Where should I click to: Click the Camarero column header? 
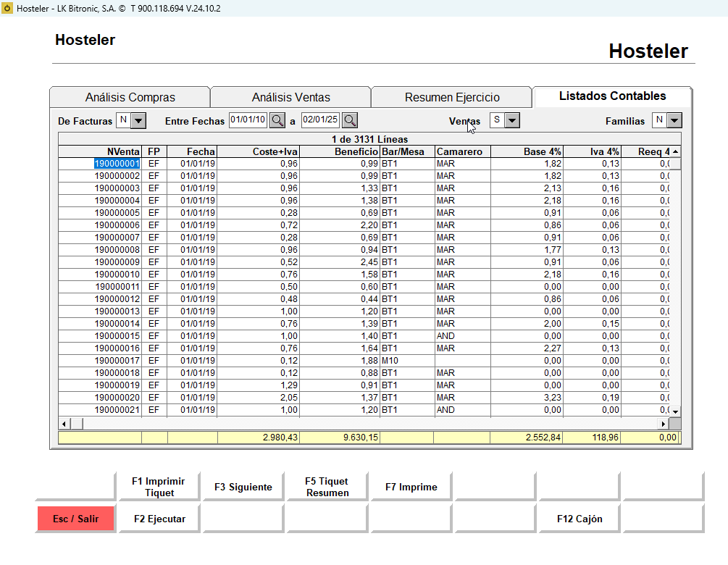[x=462, y=152]
